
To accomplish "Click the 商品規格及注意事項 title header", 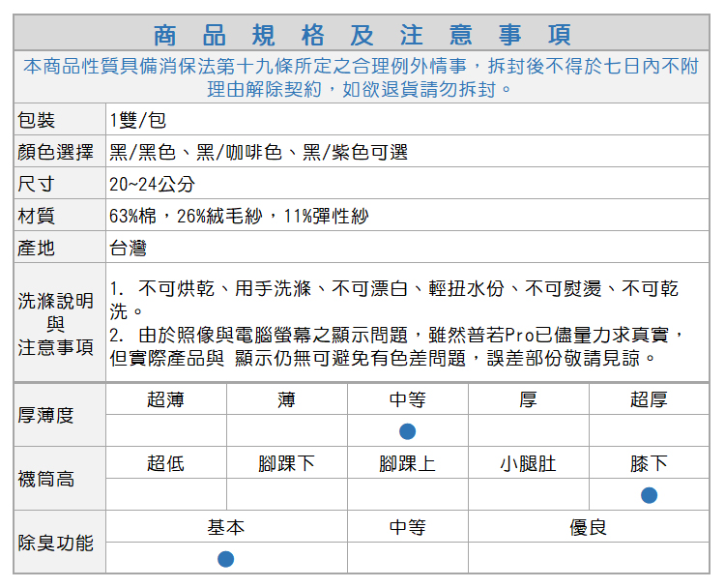I will pos(362,35).
